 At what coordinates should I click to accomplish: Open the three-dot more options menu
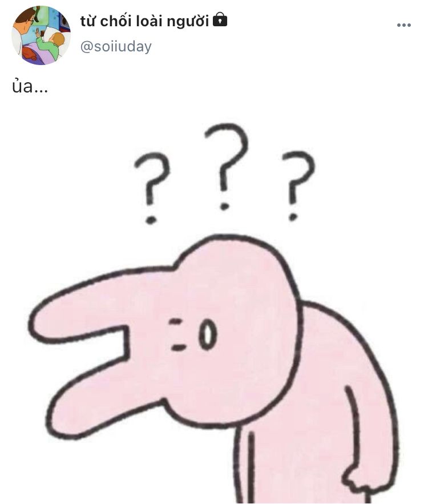click(x=403, y=25)
